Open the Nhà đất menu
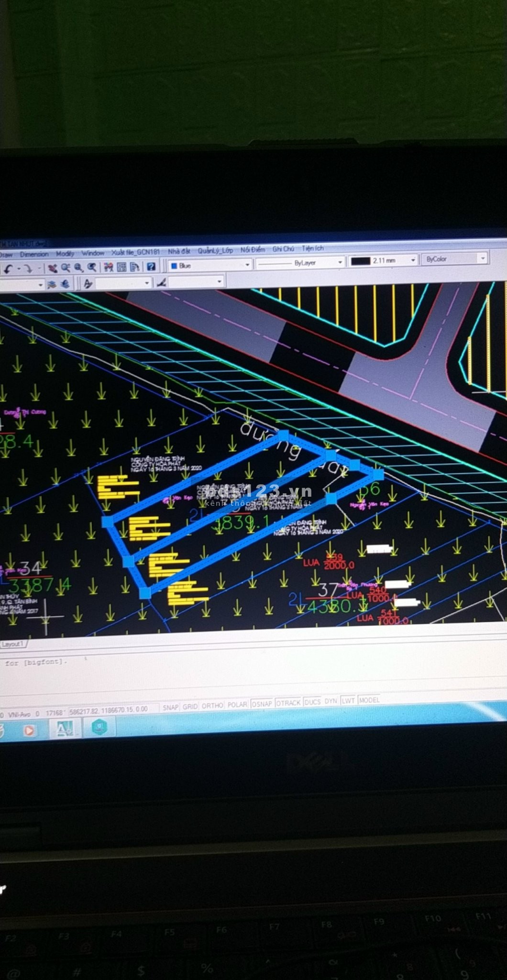The width and height of the screenshot is (507, 980). pyautogui.click(x=179, y=251)
